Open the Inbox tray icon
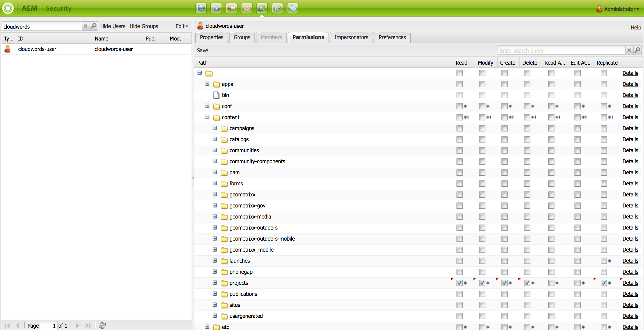The width and height of the screenshot is (644, 330). tap(247, 8)
